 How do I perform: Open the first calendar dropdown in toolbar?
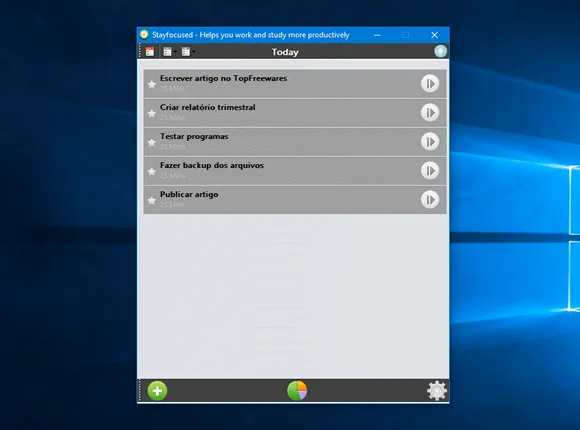click(169, 52)
